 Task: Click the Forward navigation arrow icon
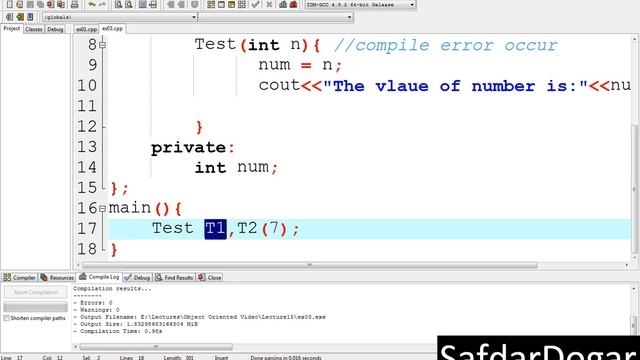click(x=181, y=4)
